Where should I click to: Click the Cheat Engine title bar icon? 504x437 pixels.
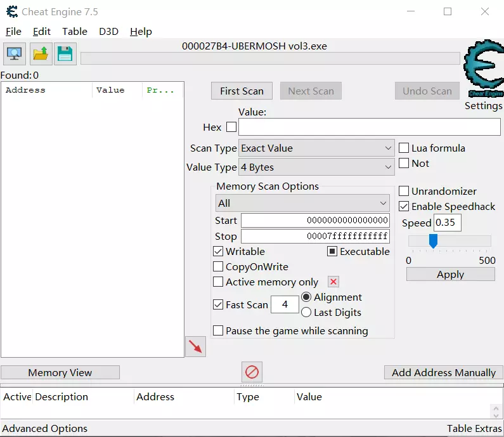click(x=12, y=12)
